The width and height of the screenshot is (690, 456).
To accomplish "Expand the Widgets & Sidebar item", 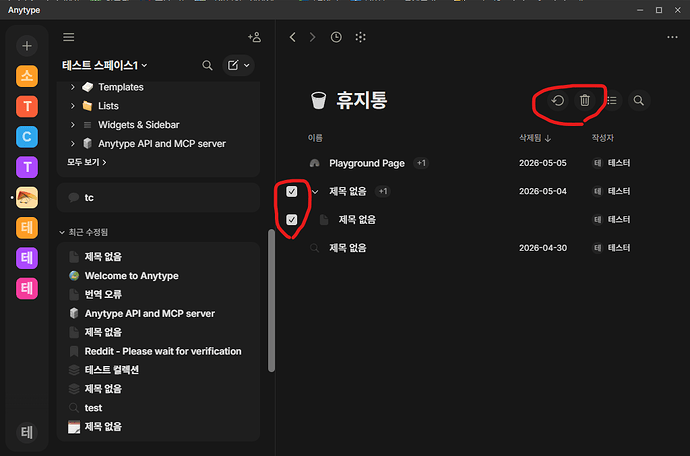I will 73,125.
